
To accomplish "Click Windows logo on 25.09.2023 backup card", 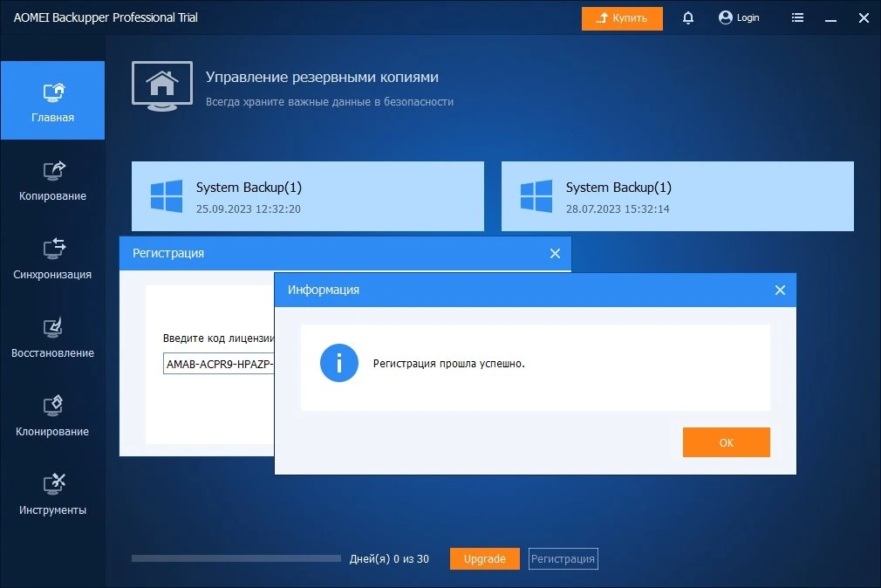I will pos(167,196).
